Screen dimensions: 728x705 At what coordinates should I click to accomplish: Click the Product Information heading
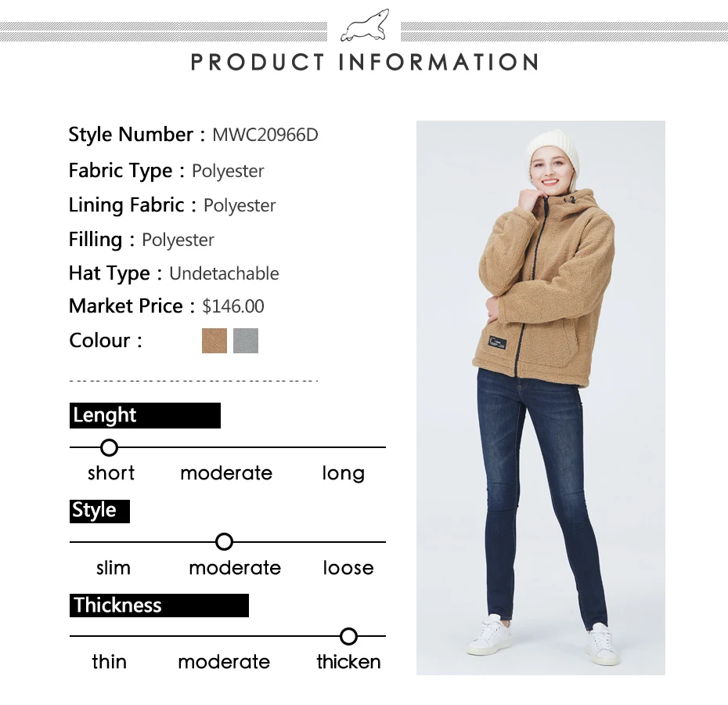(x=365, y=62)
